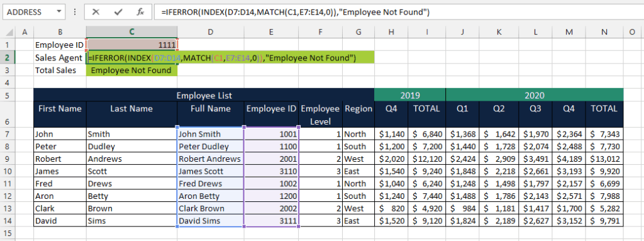Click the Employee Not Found cell
This screenshot has height=241, width=644.
click(x=132, y=70)
